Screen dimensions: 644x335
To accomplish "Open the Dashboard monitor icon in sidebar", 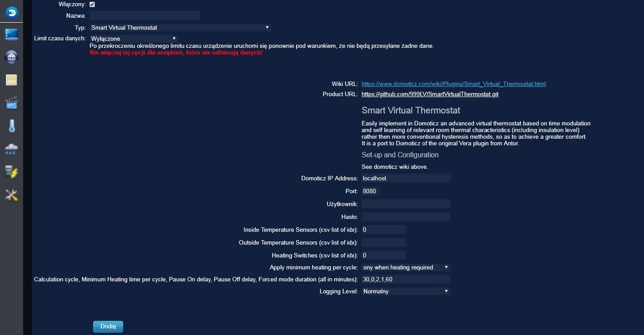I will click(x=12, y=34).
